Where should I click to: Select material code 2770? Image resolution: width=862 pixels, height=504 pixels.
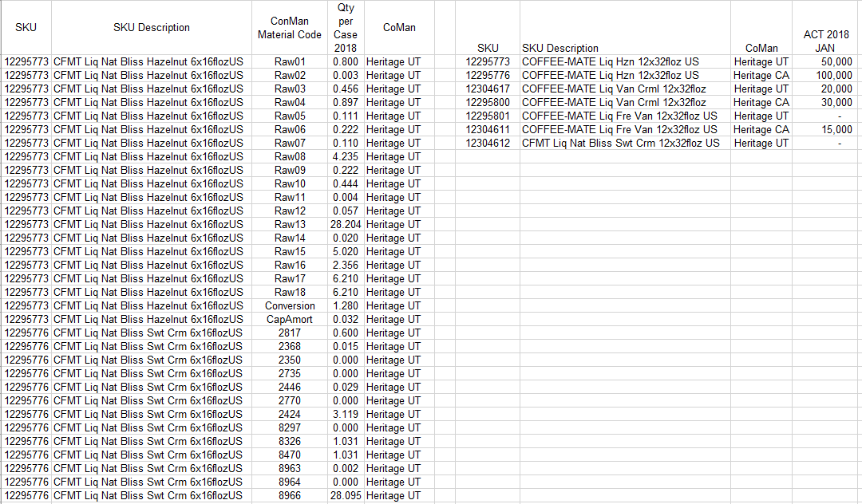[290, 400]
